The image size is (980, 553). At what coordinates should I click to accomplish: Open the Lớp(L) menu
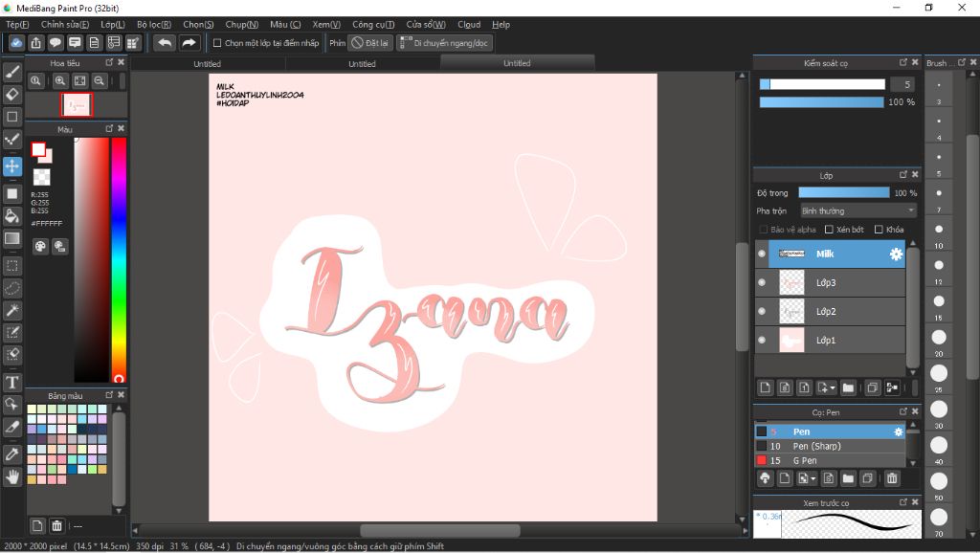[x=113, y=24]
